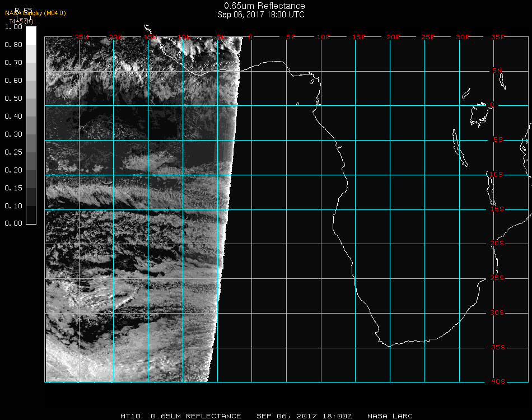The image size is (532, 420).
Task: Click the '0.65um Reflectance' title text
Action: coord(264,6)
